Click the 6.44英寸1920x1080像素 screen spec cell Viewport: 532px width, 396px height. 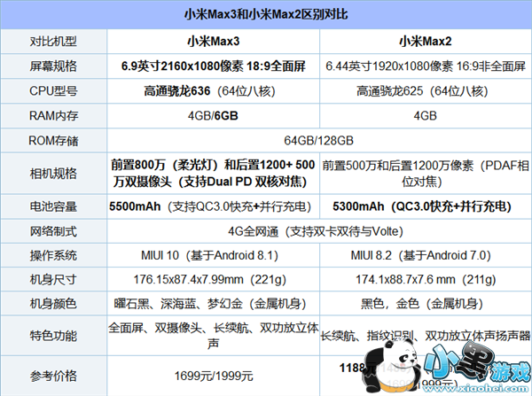[426, 66]
